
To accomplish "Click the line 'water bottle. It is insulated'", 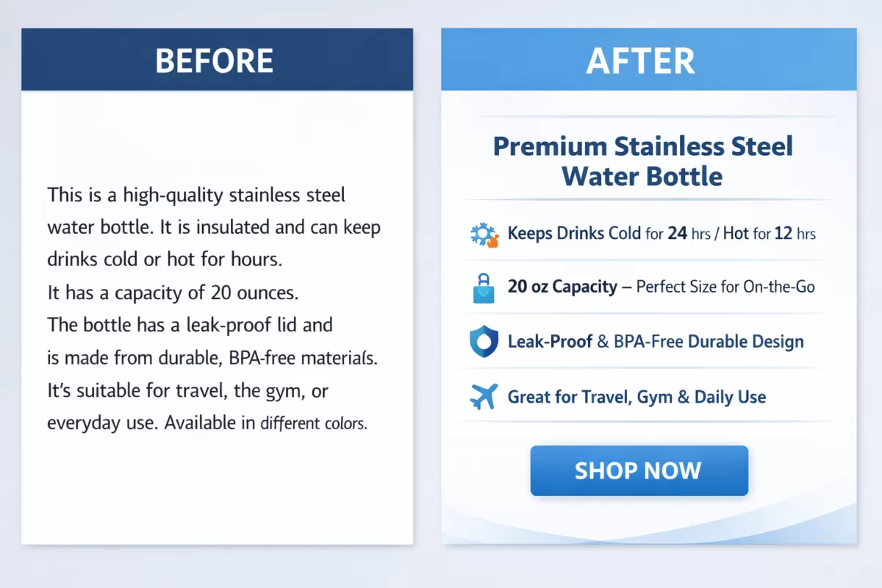I will click(x=214, y=227).
